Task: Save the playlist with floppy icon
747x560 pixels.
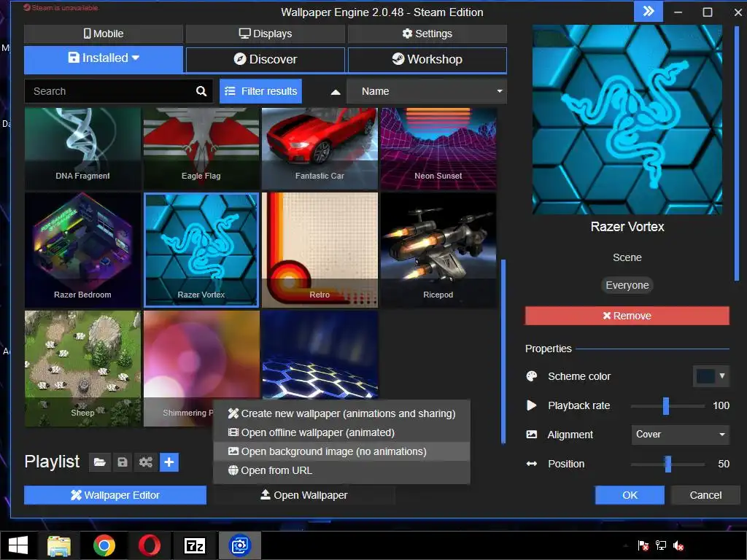Action: pyautogui.click(x=123, y=462)
